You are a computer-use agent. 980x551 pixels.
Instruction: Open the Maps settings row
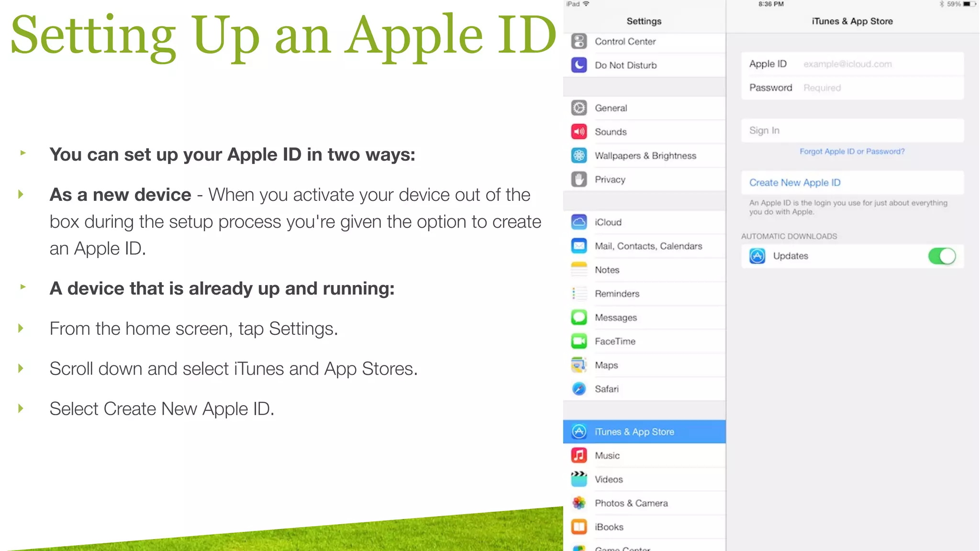pos(645,365)
